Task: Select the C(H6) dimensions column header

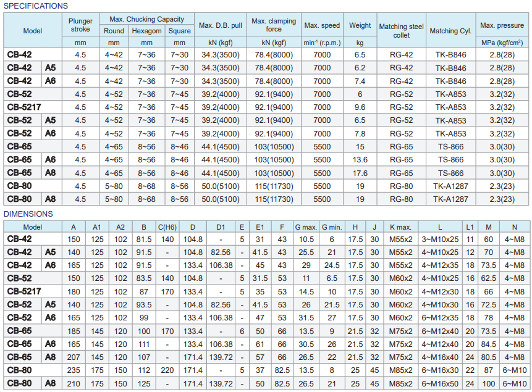Action: (167, 227)
